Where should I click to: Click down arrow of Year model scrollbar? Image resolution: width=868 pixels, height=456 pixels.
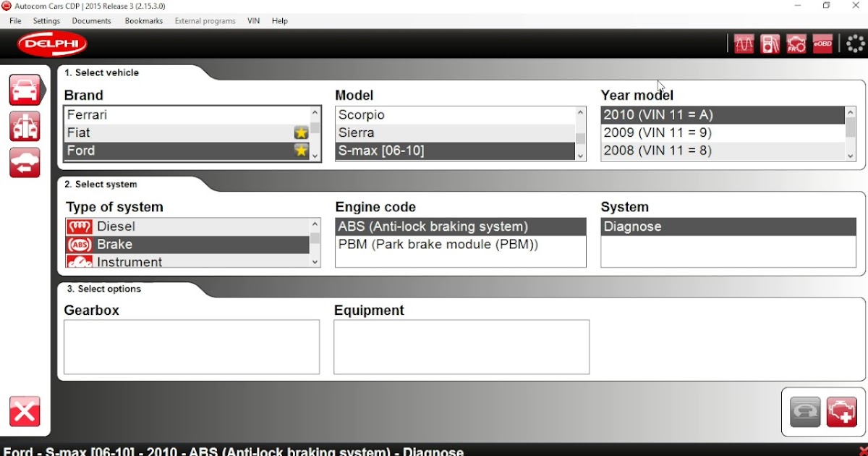[851, 155]
